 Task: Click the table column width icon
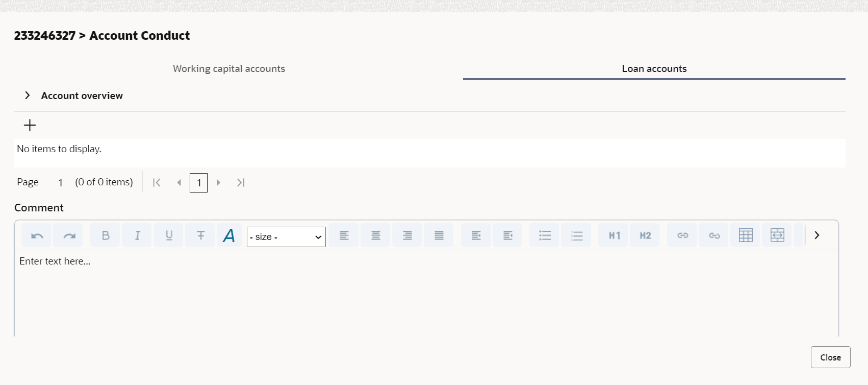(x=777, y=235)
